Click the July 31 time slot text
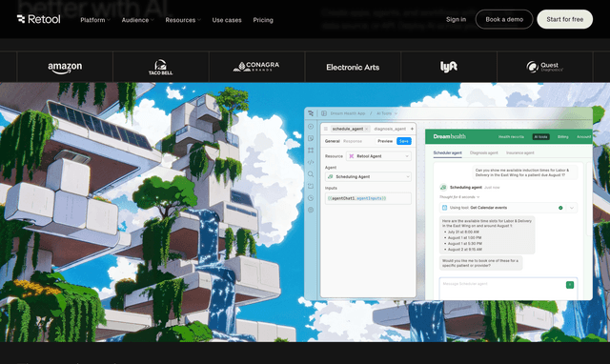The width and height of the screenshot is (610, 364). coord(463,232)
